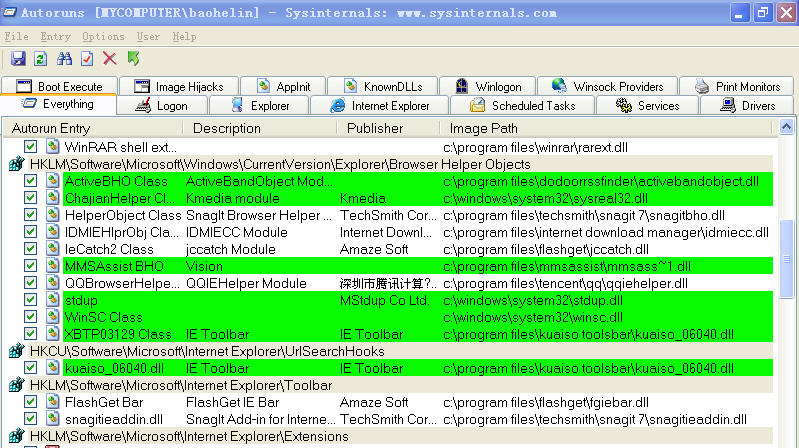
Task: Open the User menu
Action: (148, 36)
